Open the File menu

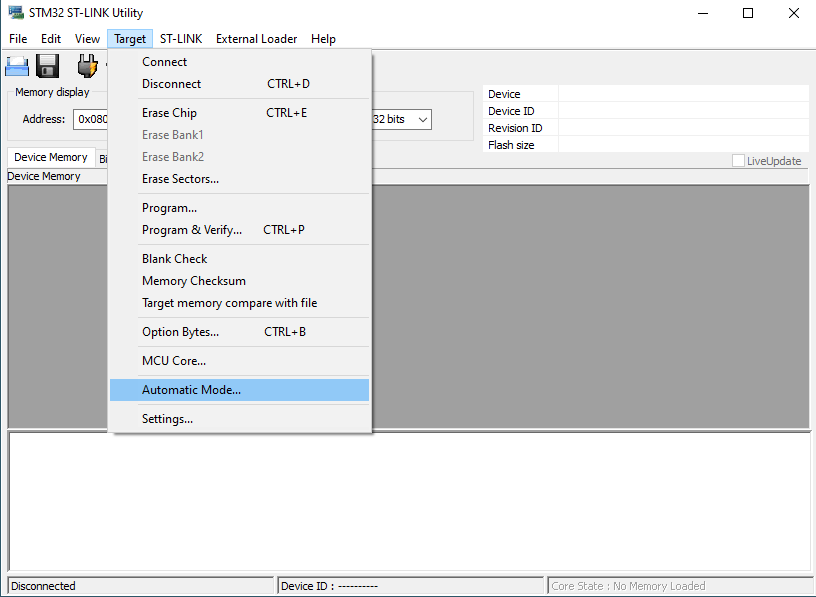click(x=18, y=39)
